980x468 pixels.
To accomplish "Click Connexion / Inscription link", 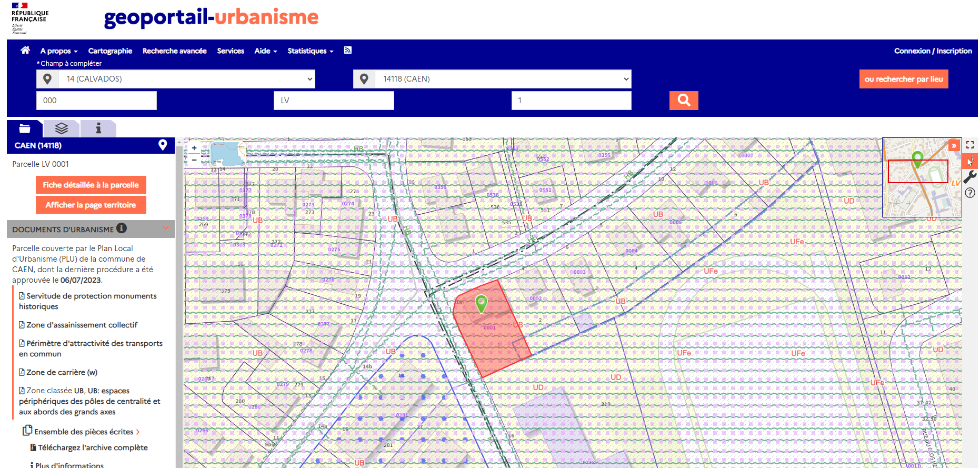I will click(933, 51).
